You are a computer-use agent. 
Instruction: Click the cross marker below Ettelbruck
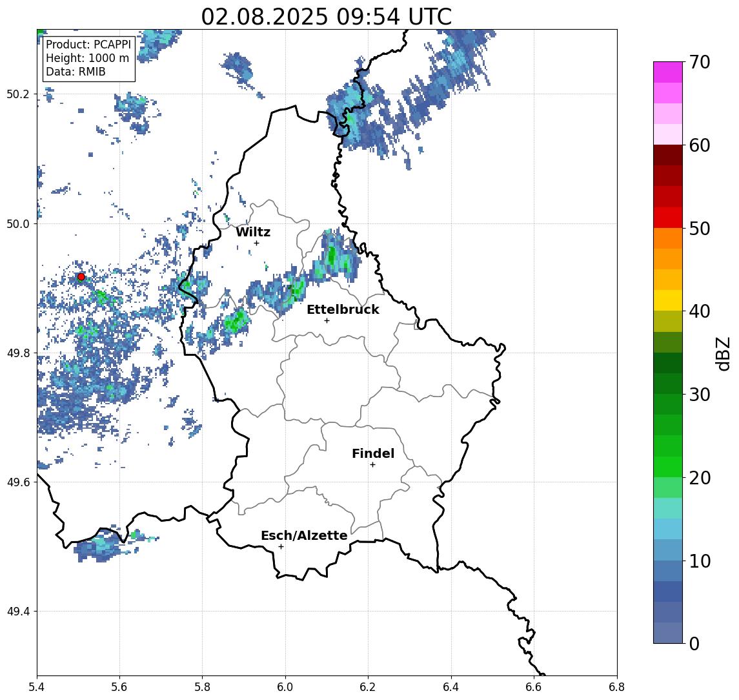pos(327,321)
